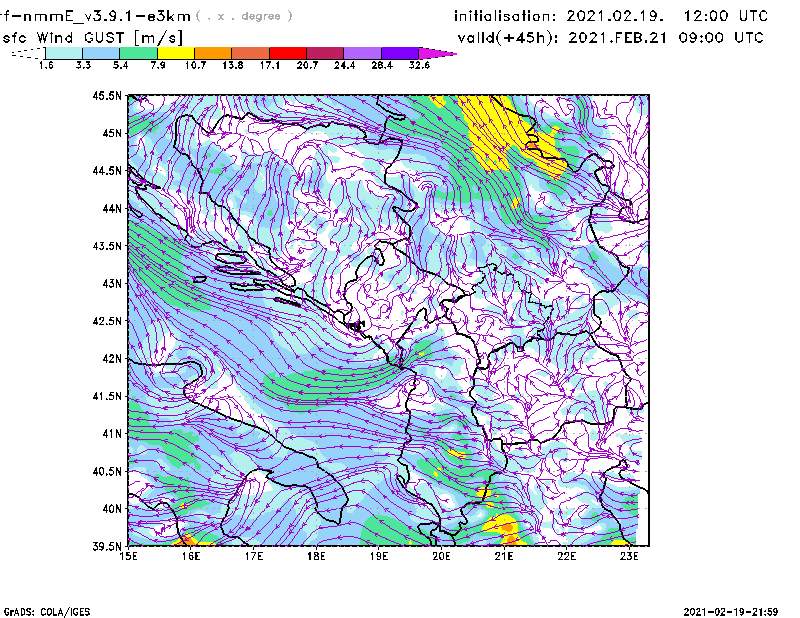Click the 40N latitude label
Image resolution: width=800 pixels, height=618 pixels.
pyautogui.click(x=112, y=509)
